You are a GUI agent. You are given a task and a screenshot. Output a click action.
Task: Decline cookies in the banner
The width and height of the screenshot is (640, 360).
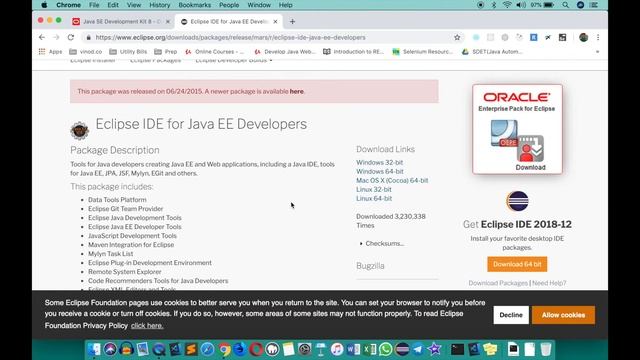pos(511,315)
